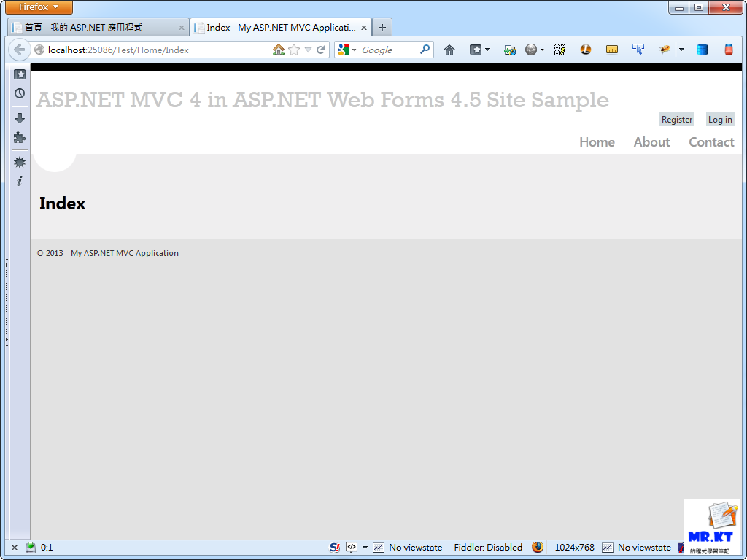Open a new tab with the plus button

point(382,28)
